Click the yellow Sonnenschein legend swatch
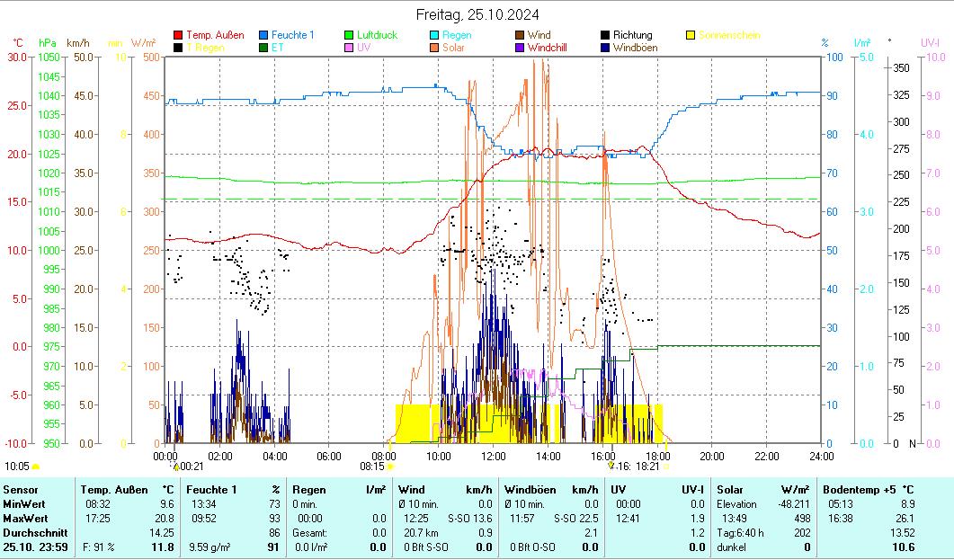This screenshot has width=954, height=560. pyautogui.click(x=691, y=35)
